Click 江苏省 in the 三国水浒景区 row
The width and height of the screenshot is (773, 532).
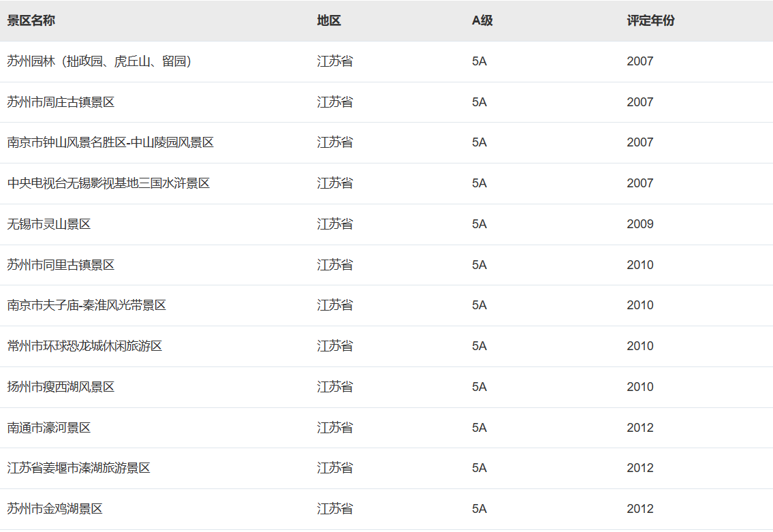coord(335,183)
